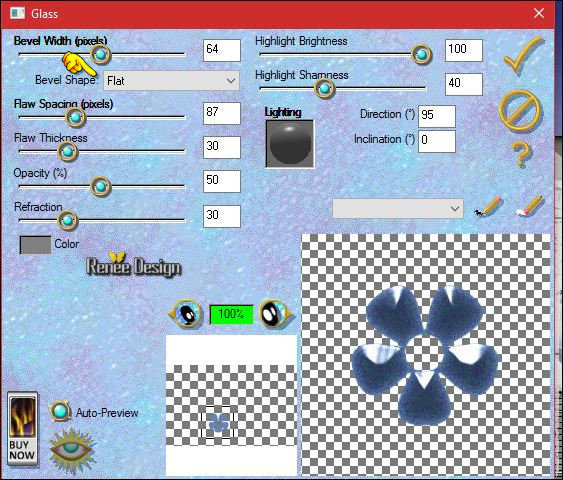Image resolution: width=563 pixels, height=480 pixels.
Task: Click the large eye preview icon
Action: 73,451
